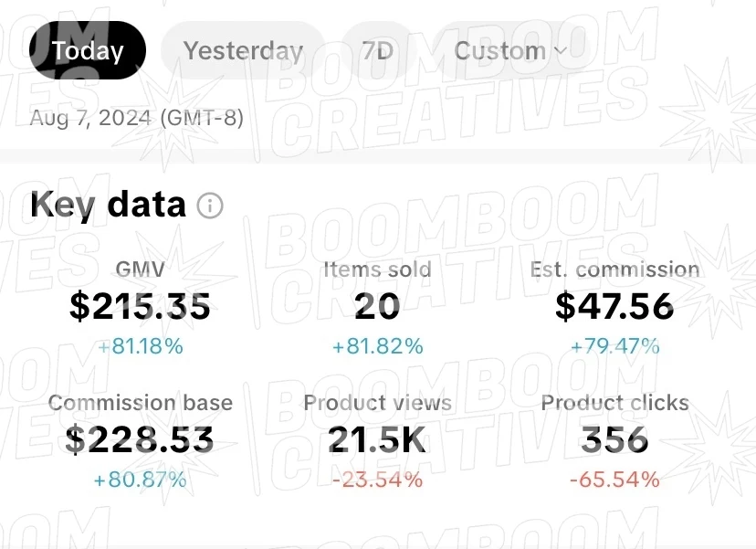The height and width of the screenshot is (549, 756).
Task: Select the Items sold metric card
Action: pyautogui.click(x=377, y=308)
